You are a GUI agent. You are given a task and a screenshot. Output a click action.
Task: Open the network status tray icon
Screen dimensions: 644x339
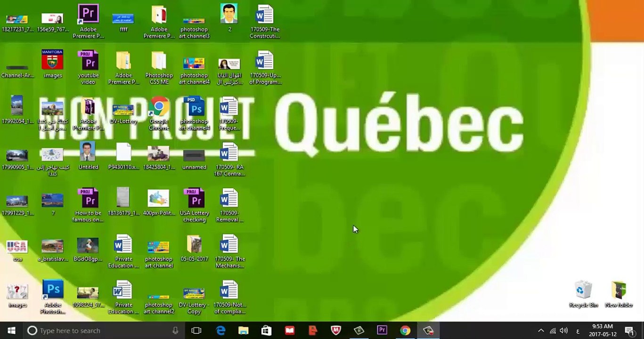point(553,331)
